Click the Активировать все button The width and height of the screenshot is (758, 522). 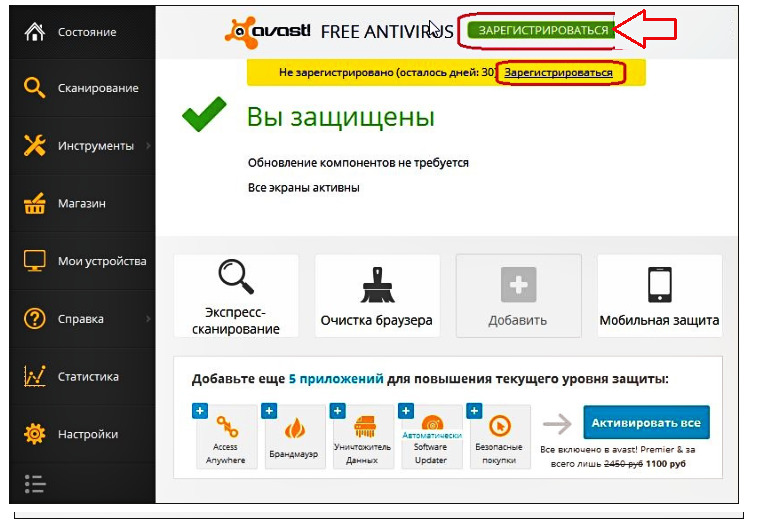(x=646, y=422)
